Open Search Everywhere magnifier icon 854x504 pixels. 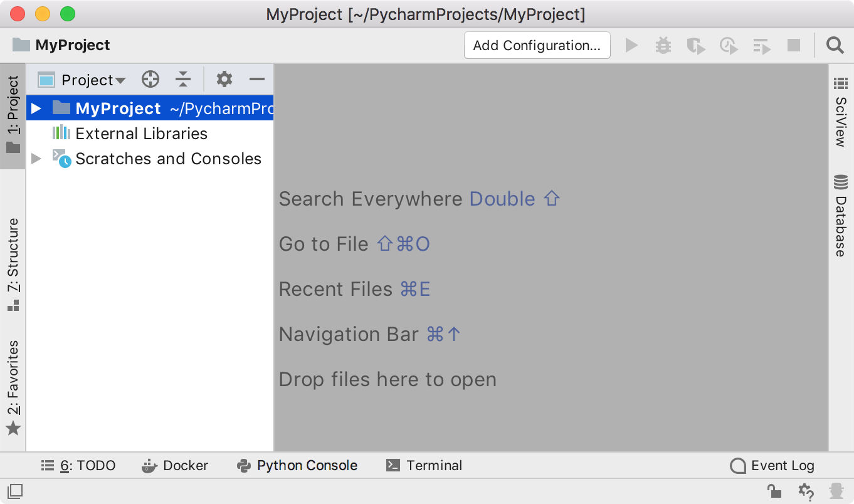pos(835,45)
